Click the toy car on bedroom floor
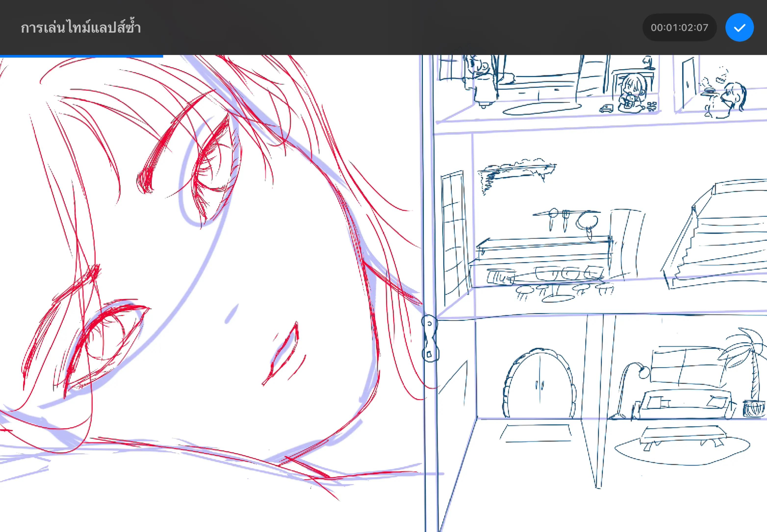The width and height of the screenshot is (767, 532). click(x=606, y=109)
